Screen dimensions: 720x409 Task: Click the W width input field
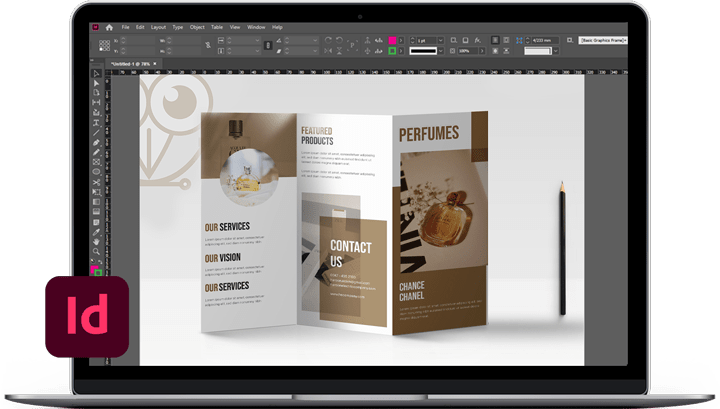coord(186,40)
